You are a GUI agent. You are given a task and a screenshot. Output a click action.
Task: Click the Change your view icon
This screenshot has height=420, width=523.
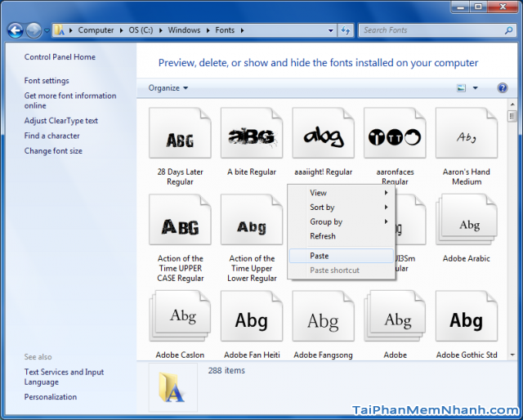(x=461, y=88)
